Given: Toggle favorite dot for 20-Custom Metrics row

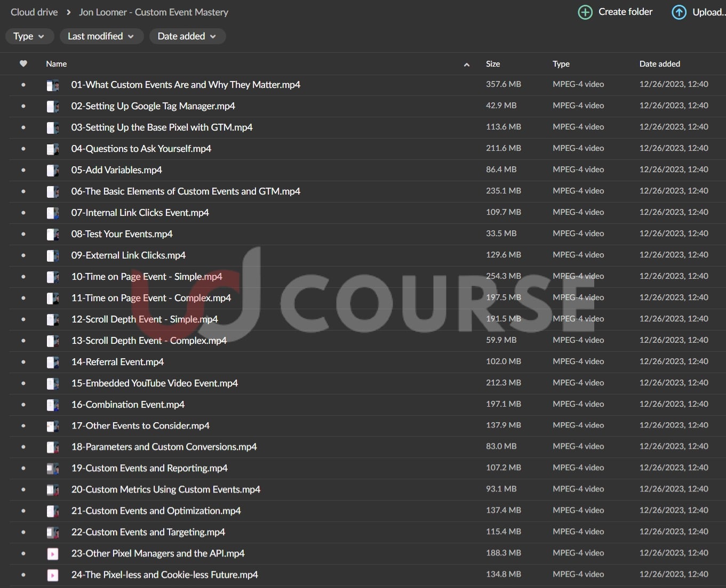Looking at the screenshot, I should (23, 490).
